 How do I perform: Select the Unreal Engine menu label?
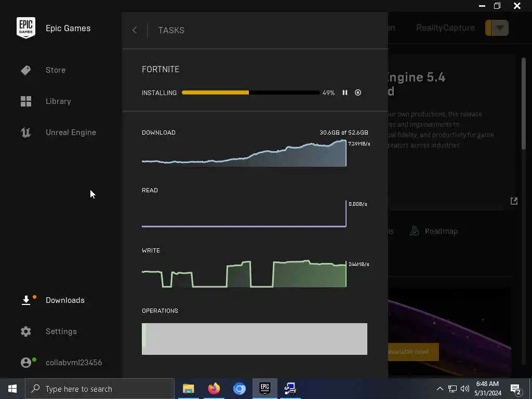(71, 132)
